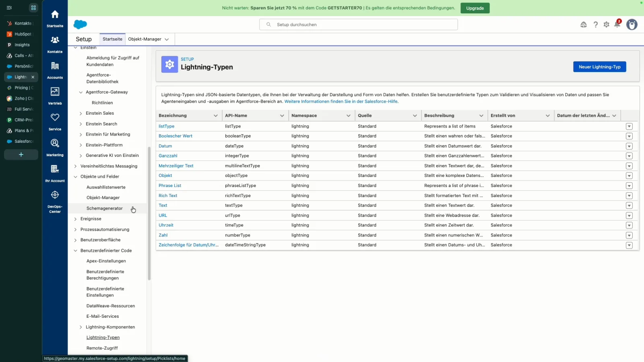Open Lightning-Typen tree item
Image resolution: width=644 pixels, height=362 pixels.
click(x=103, y=337)
